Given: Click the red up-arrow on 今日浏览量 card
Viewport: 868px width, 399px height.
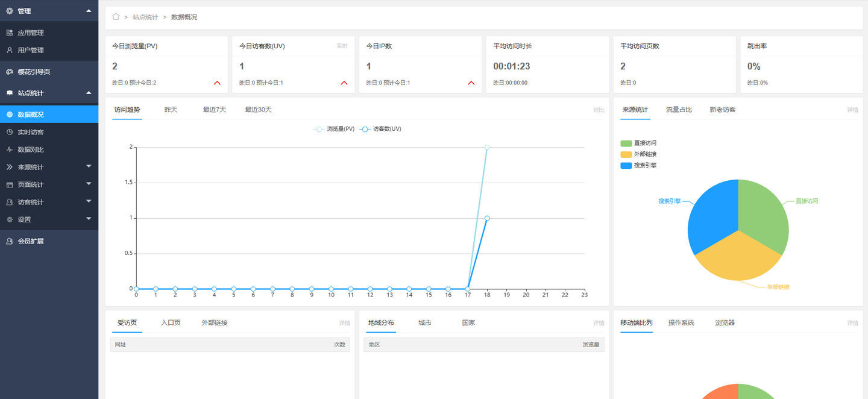Looking at the screenshot, I should tap(217, 83).
